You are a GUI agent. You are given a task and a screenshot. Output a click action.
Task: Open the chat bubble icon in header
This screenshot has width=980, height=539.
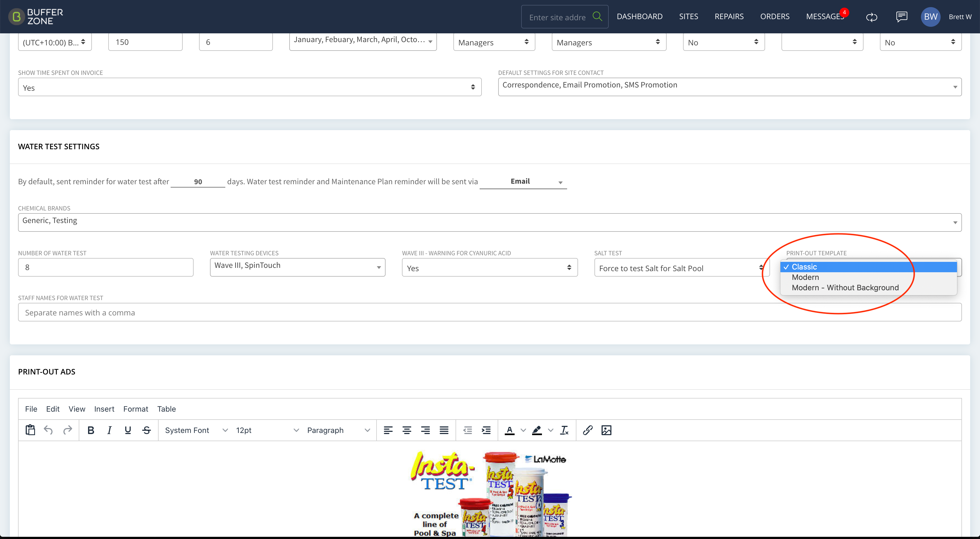pyautogui.click(x=902, y=17)
